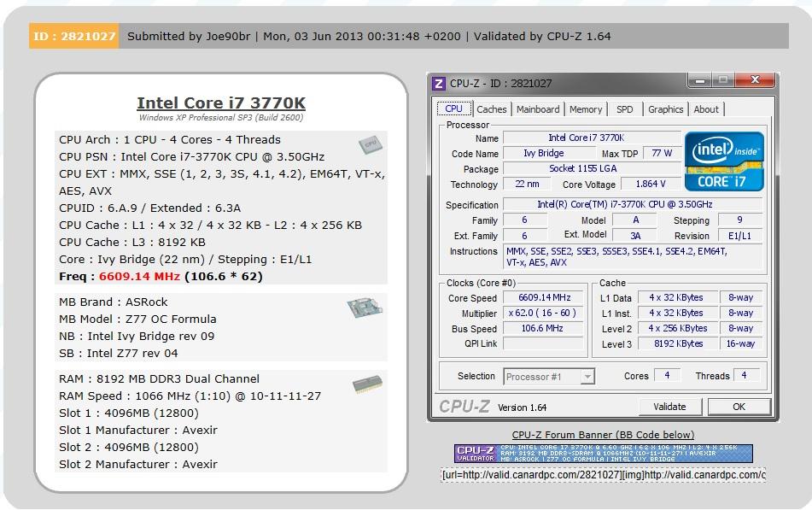Viewport: 812px width, 510px height.
Task: Click the BB code URL text field
Action: click(x=604, y=475)
